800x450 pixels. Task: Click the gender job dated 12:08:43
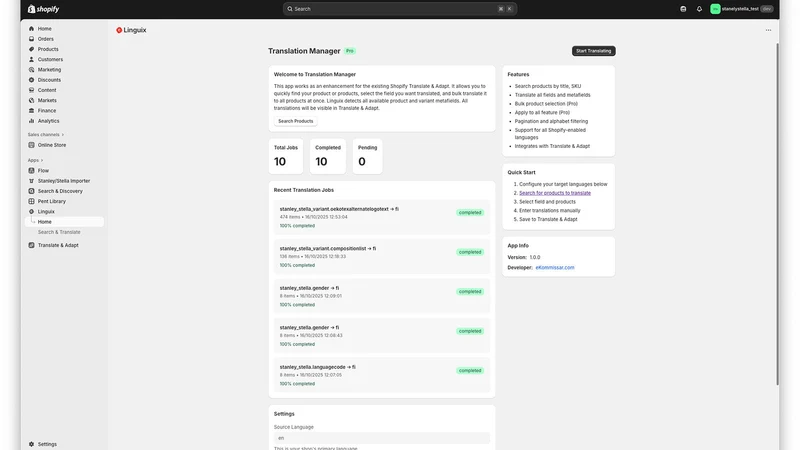tap(382, 336)
